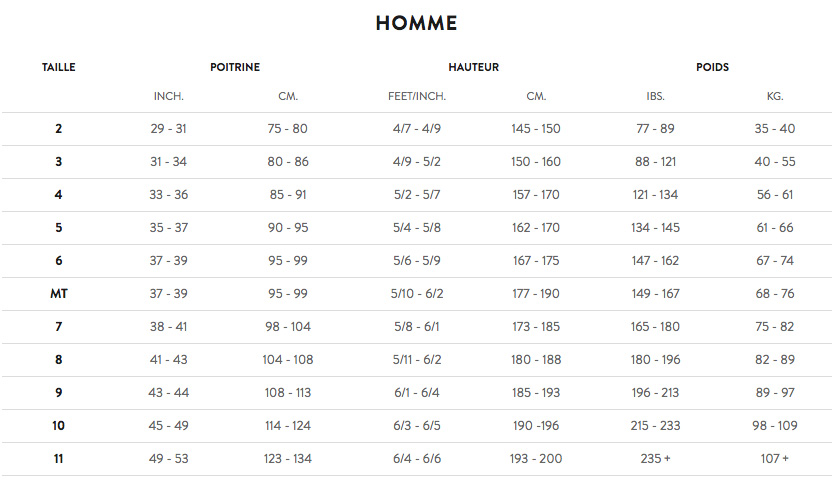Click the HAUTEUR column header
838x486 pixels.
(x=474, y=68)
